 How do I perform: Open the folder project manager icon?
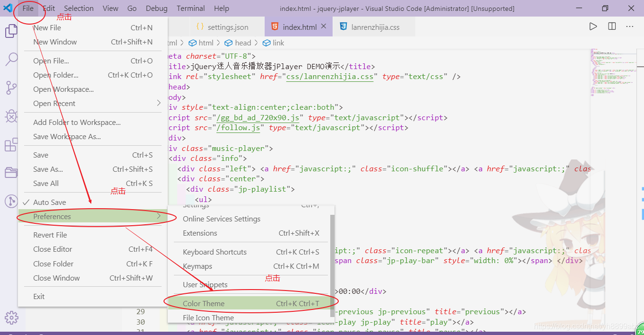[11, 173]
